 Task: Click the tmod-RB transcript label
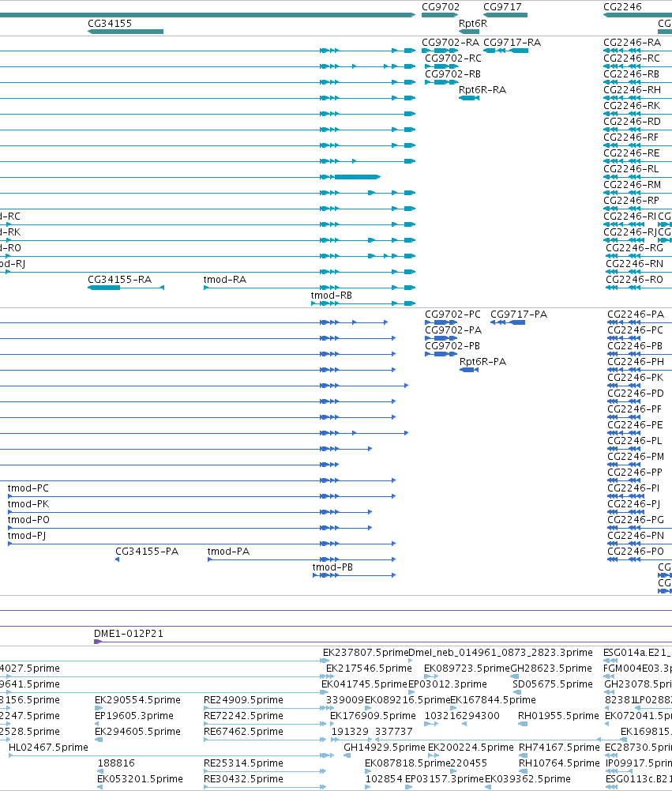(331, 296)
